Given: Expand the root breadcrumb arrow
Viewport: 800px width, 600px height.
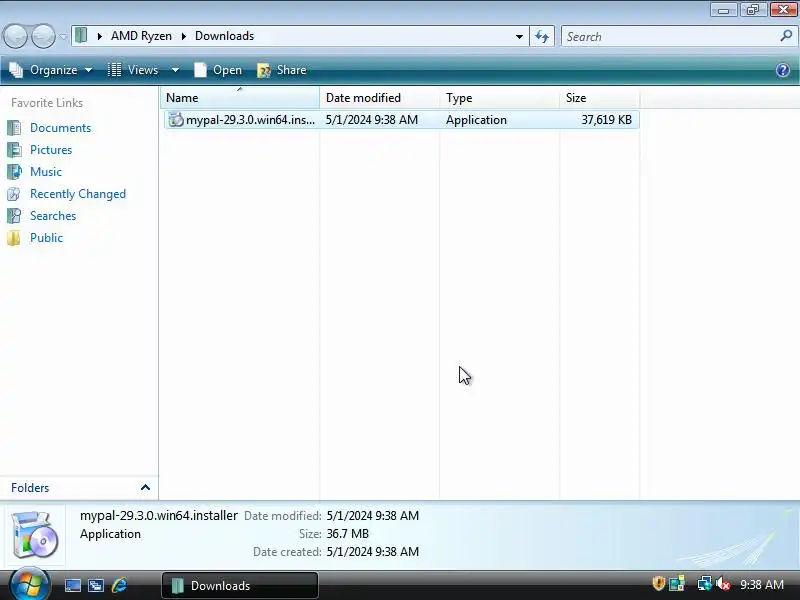Looking at the screenshot, I should tap(100, 36).
